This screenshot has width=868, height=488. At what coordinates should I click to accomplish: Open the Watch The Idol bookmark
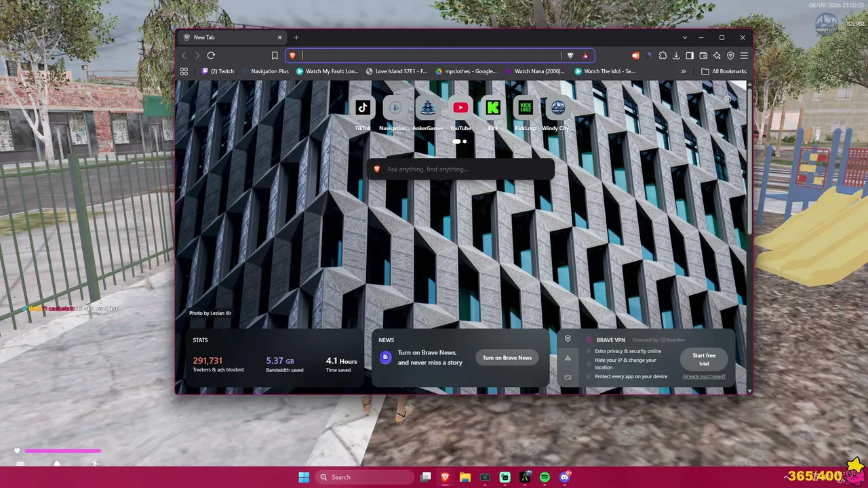tap(605, 71)
